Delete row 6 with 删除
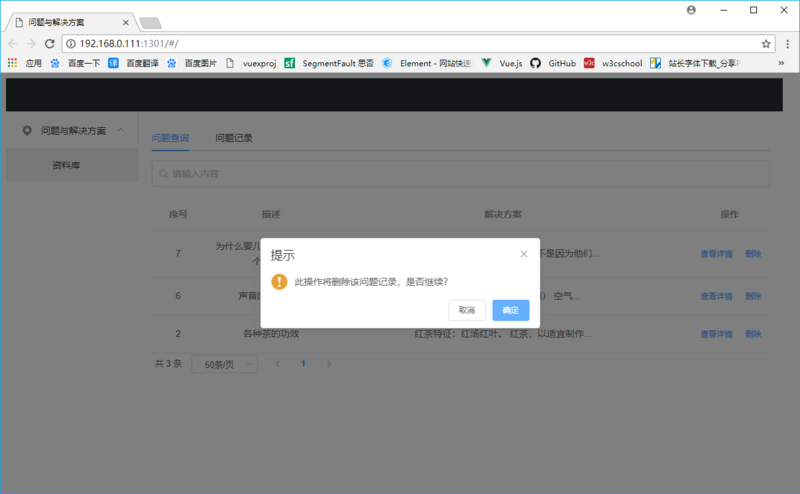This screenshot has height=494, width=800. point(753,296)
